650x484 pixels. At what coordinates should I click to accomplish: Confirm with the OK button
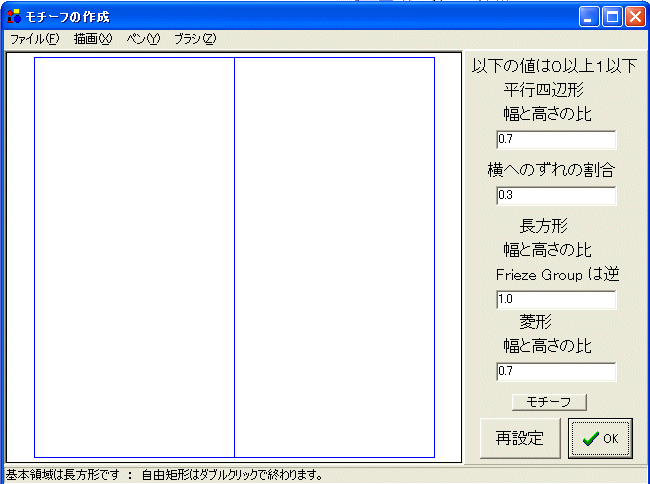[x=600, y=438]
